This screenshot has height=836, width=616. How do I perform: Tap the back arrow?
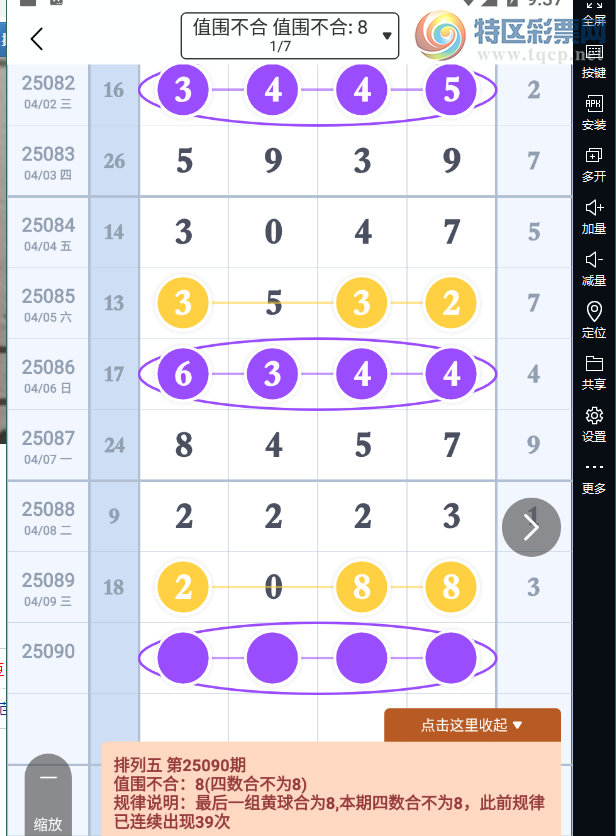pos(37,39)
